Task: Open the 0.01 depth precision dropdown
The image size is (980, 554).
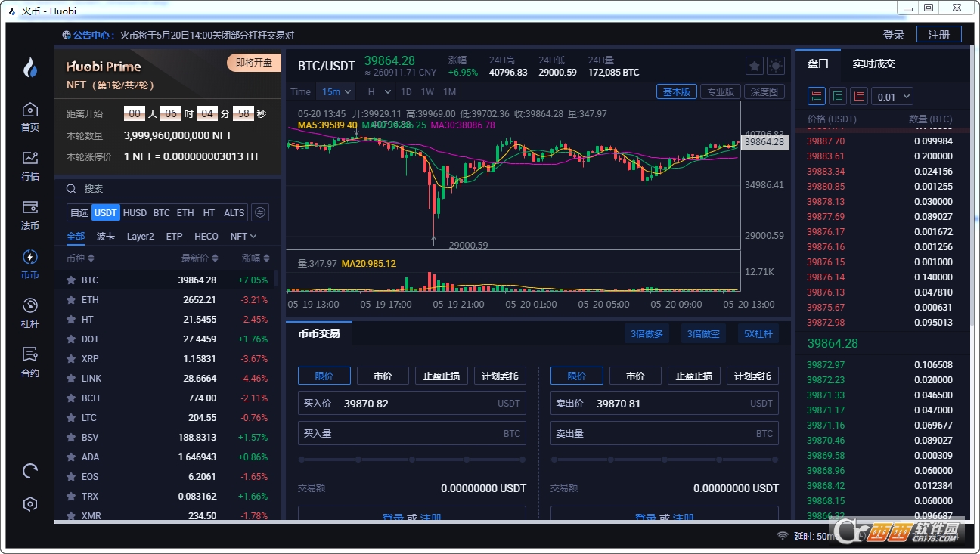Action: coord(892,96)
